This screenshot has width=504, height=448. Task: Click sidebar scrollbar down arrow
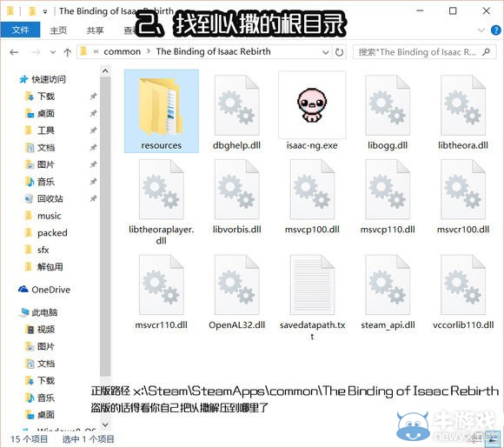pos(105,425)
